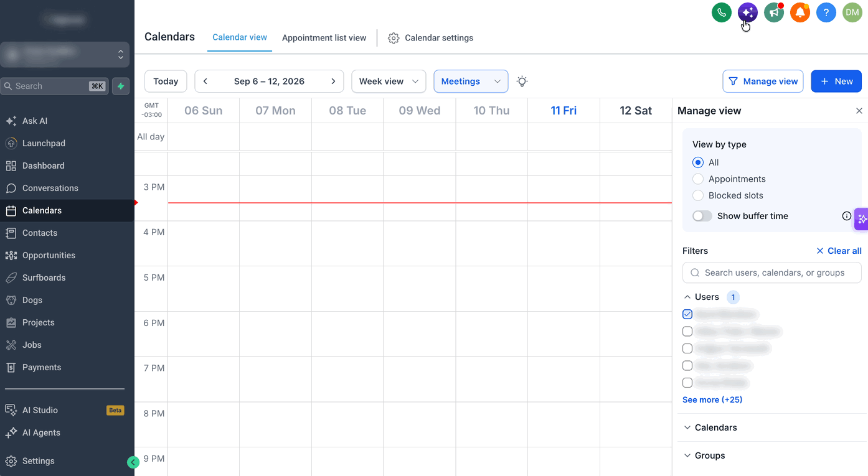
Task: Toggle Show buffer time switch
Action: [702, 216]
